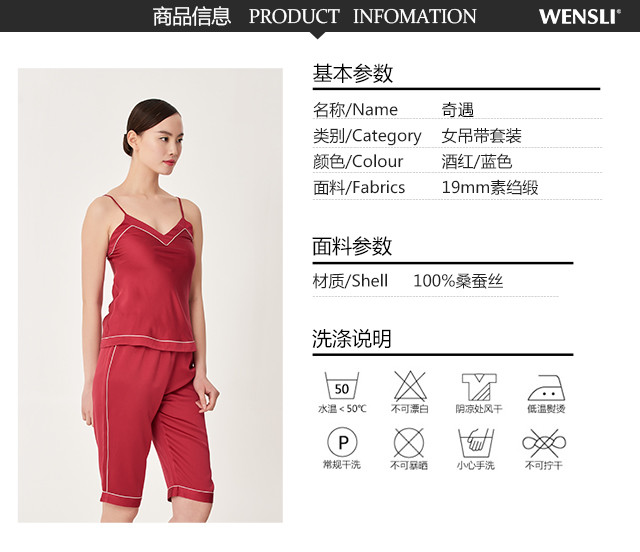Click the WENSLI brand logo
The width and height of the screenshot is (640, 552).
click(580, 16)
